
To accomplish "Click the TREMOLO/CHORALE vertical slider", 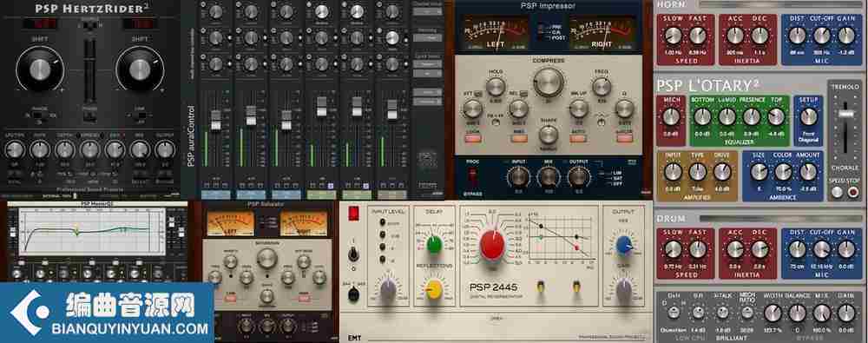I will [845, 128].
